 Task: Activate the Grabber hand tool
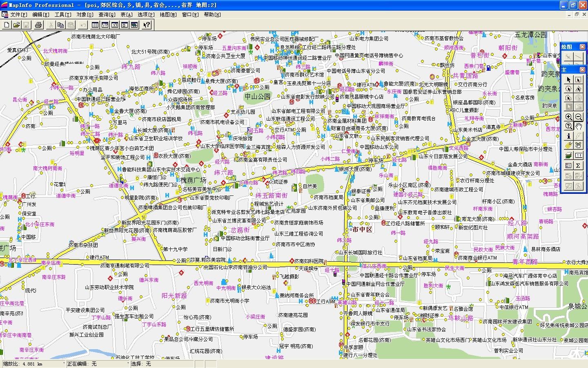point(579,126)
